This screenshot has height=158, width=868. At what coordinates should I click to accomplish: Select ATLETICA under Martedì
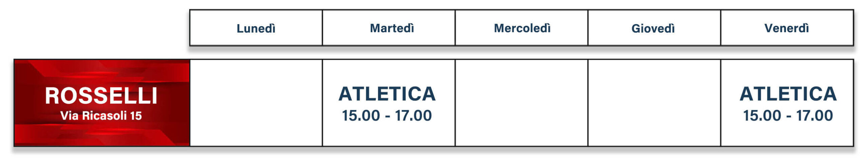pos(387,94)
